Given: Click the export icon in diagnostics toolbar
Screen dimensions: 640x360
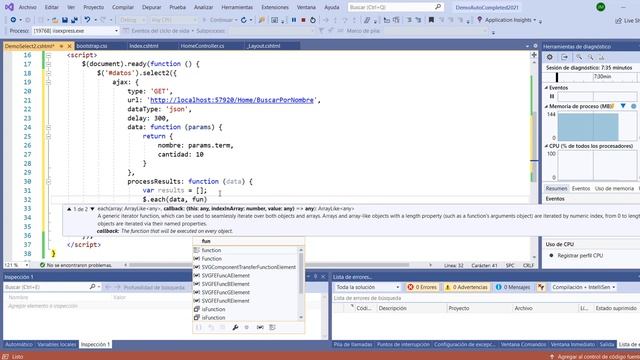Looking at the screenshot, I should [564, 57].
